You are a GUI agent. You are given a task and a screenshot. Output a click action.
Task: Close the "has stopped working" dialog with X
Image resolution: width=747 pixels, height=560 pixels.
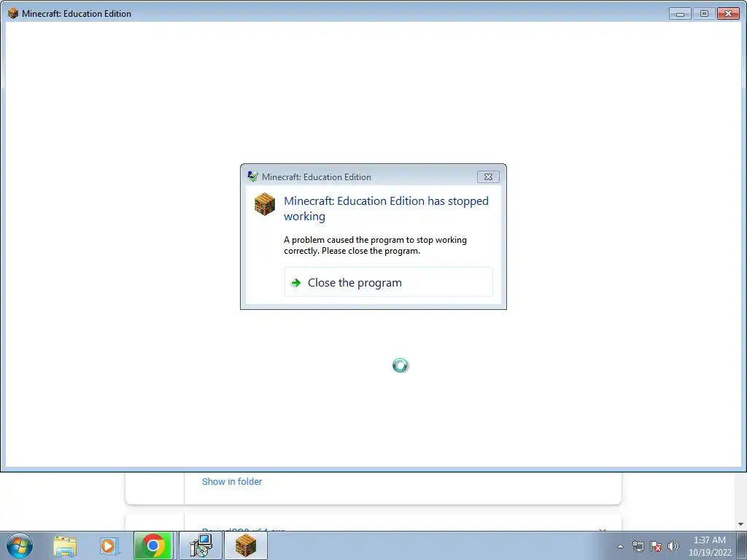pos(488,176)
